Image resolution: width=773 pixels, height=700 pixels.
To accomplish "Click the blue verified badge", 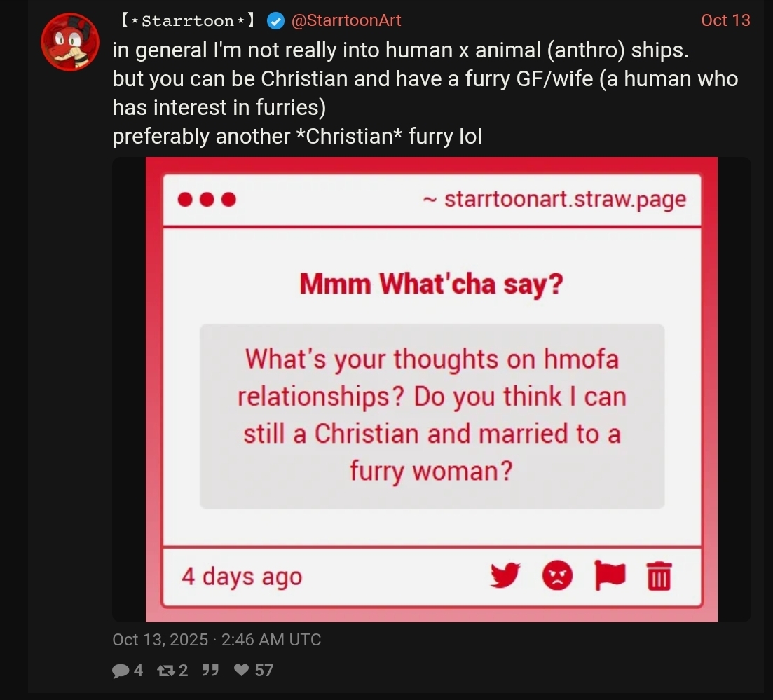I will pyautogui.click(x=275, y=21).
